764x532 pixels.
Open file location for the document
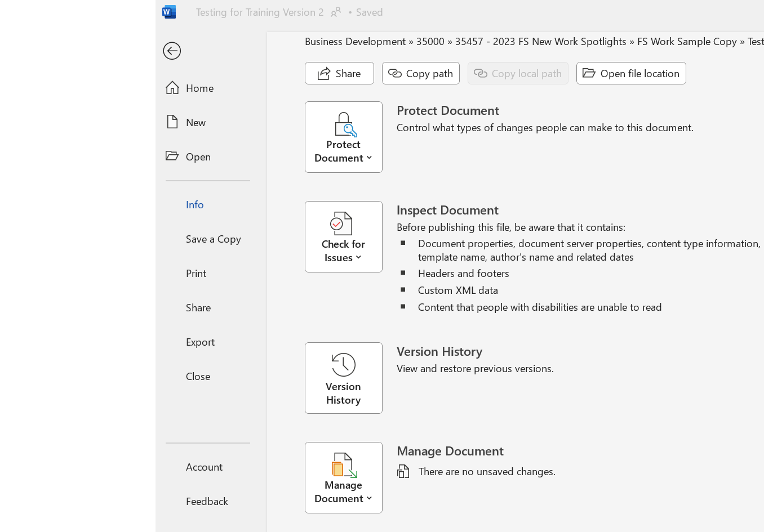pyautogui.click(x=630, y=73)
